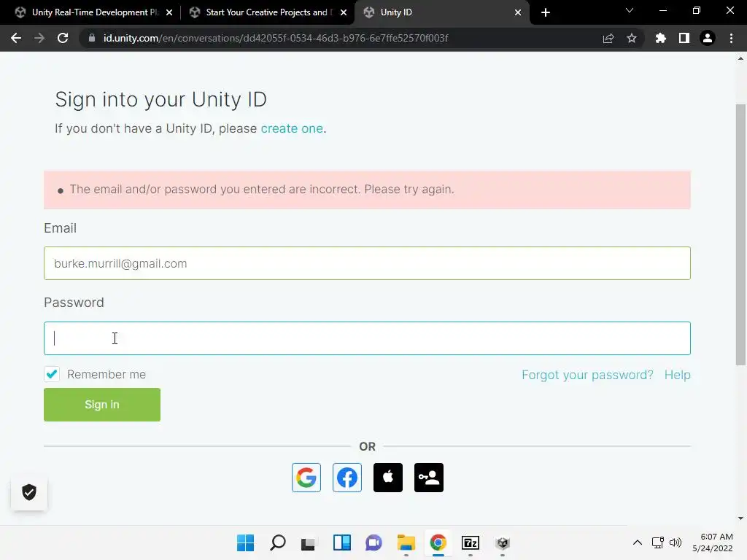
Task: Sign in with the Apple icon
Action: coord(388,477)
